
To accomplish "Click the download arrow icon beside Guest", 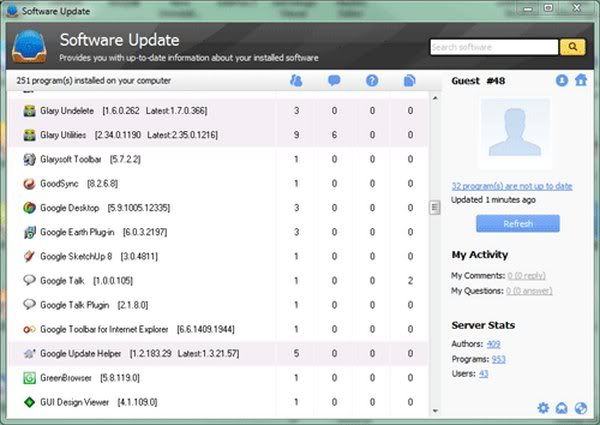I will coord(562,80).
